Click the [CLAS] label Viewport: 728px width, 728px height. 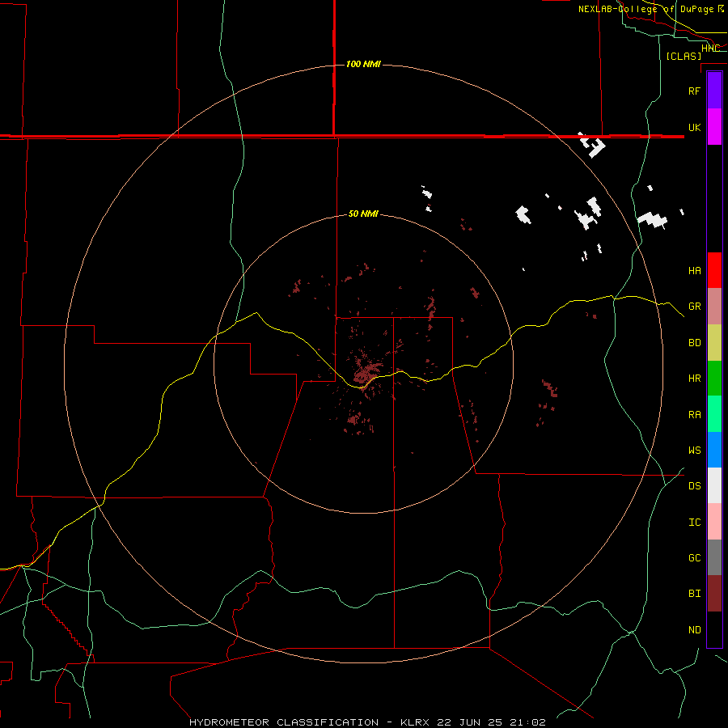click(684, 56)
